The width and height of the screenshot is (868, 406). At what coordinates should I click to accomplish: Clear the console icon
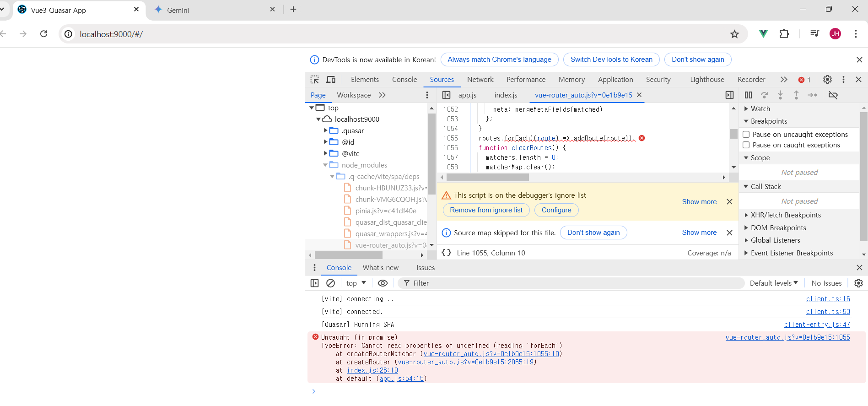[x=330, y=283]
